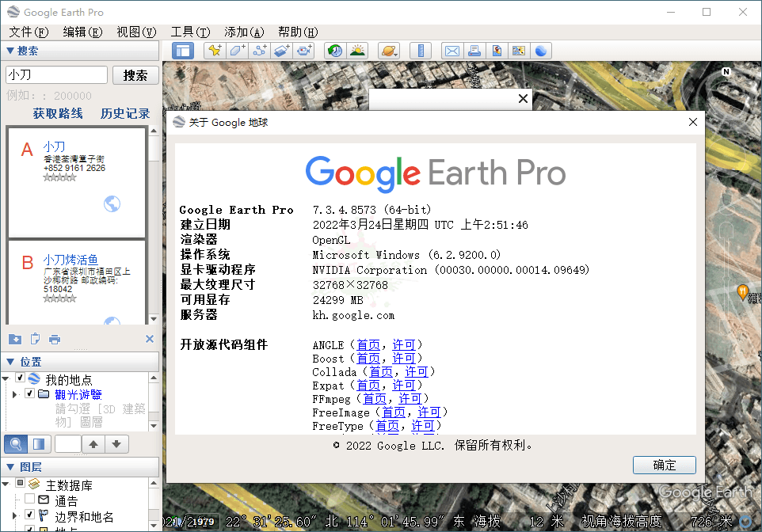Uncheck the 我的地点 checkbox

[x=21, y=378]
